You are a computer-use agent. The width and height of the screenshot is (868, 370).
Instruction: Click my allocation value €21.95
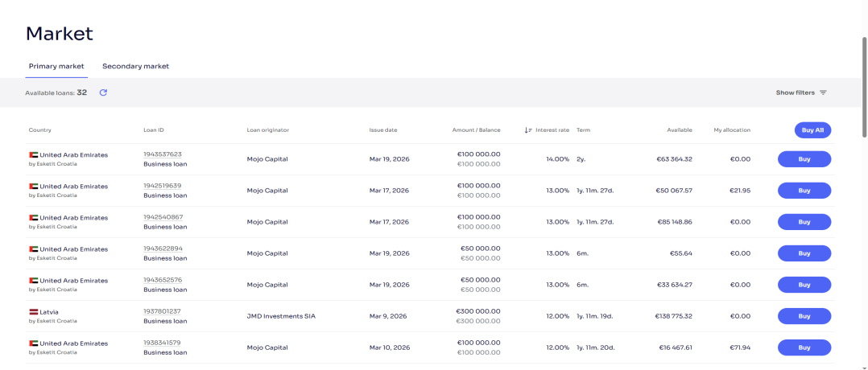click(740, 191)
